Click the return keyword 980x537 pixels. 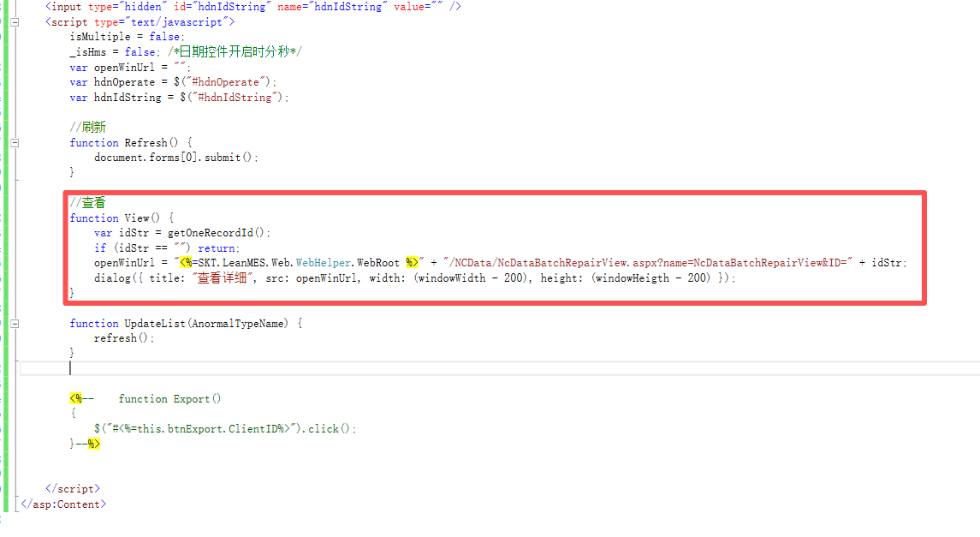click(x=217, y=248)
